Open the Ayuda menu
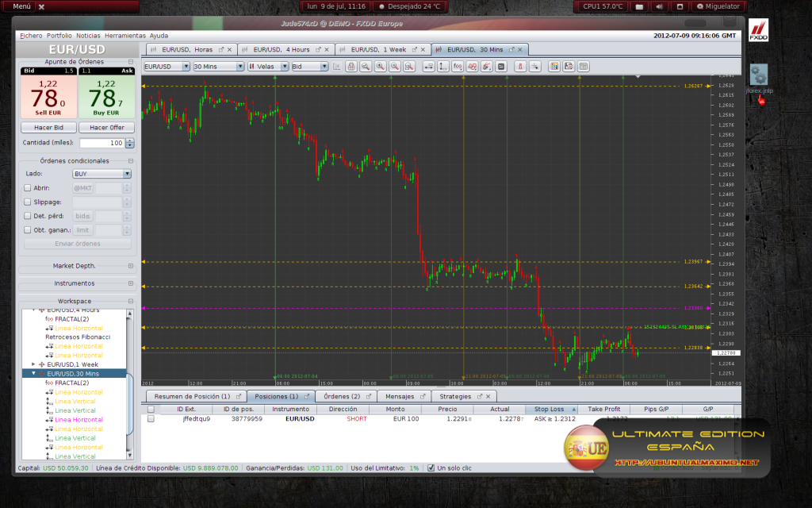The image size is (812, 508). tap(159, 36)
